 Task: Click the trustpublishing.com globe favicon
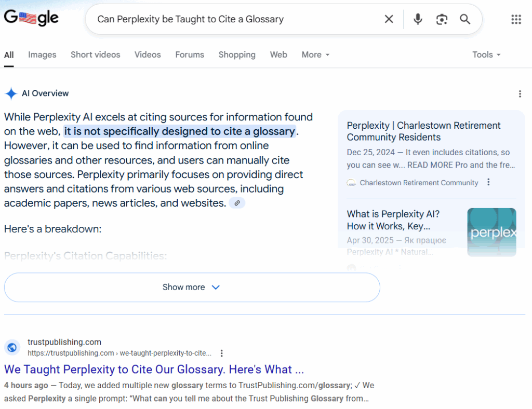(x=12, y=347)
